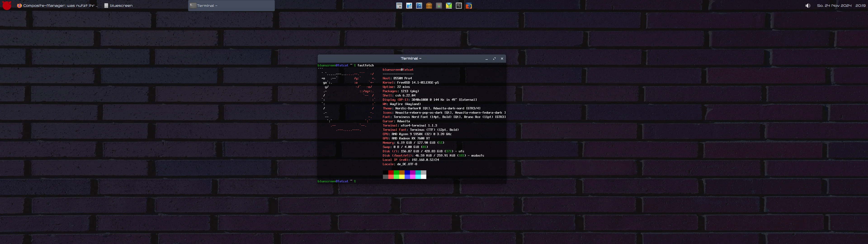Click the Terminal window title bar
The image size is (868, 244).
(x=411, y=59)
